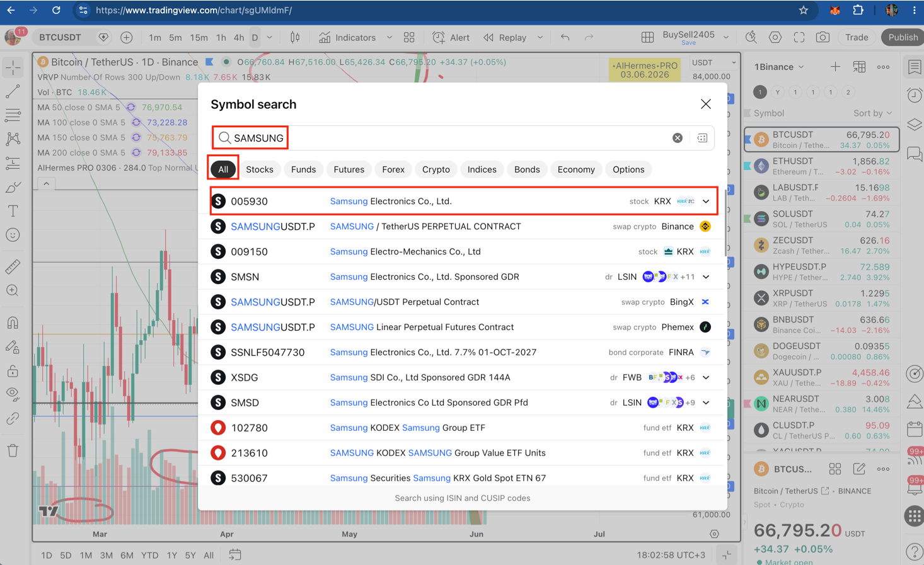Screen dimensions: 924x565
Task: Open the alerts clock icon in sidebar
Action: click(x=914, y=95)
